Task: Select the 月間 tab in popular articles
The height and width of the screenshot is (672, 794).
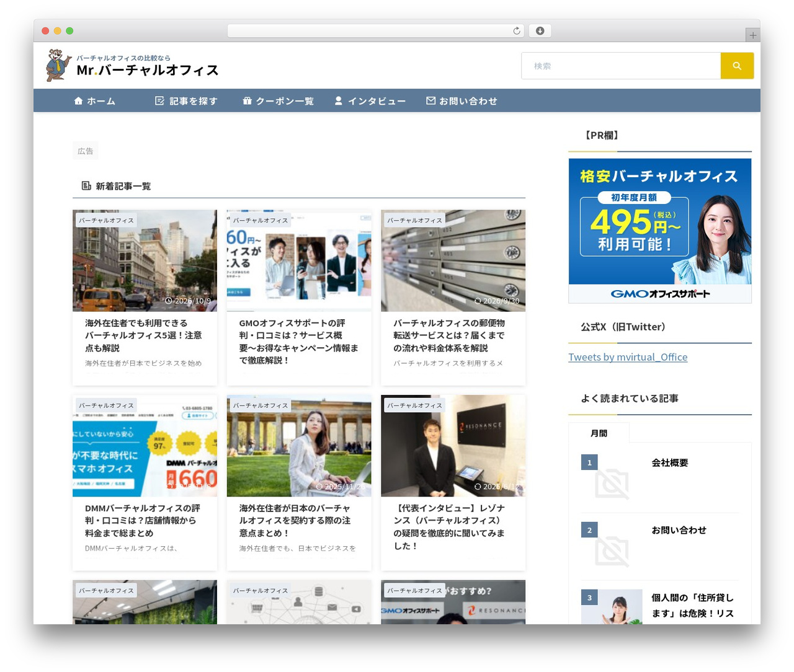Action: coord(599,433)
